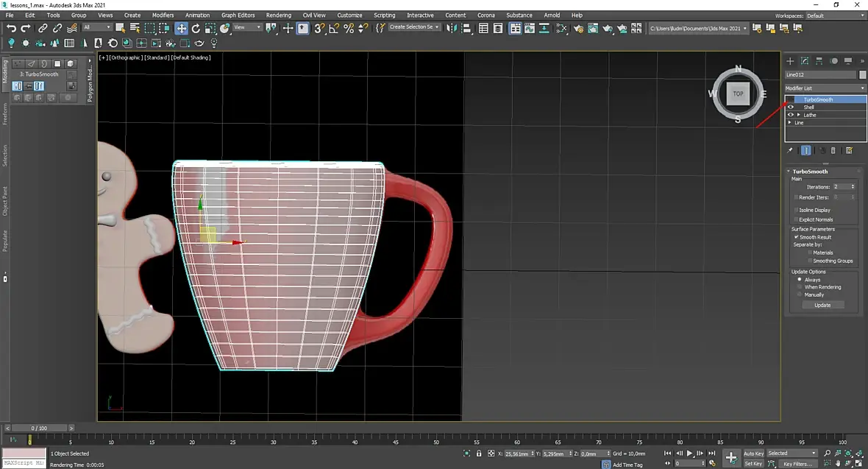Enable the Isoline Display checkbox

796,210
